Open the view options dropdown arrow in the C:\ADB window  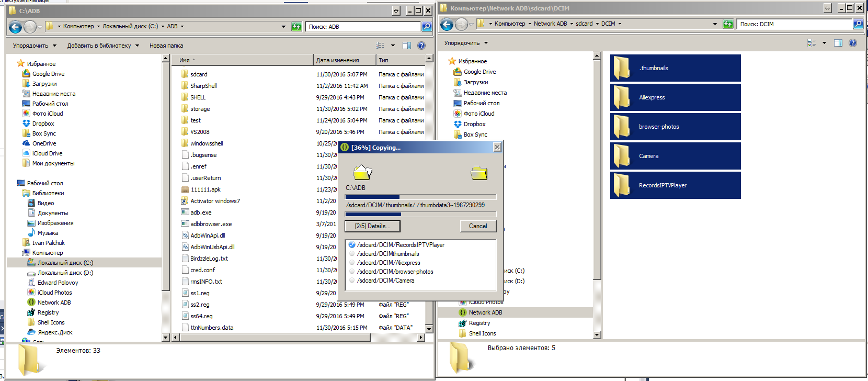tap(393, 46)
